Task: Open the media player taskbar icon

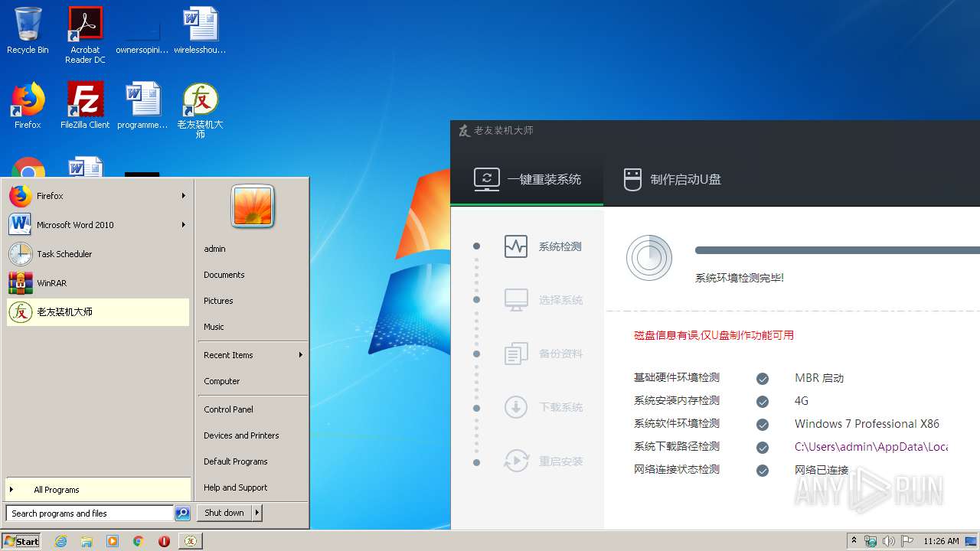Action: (113, 541)
